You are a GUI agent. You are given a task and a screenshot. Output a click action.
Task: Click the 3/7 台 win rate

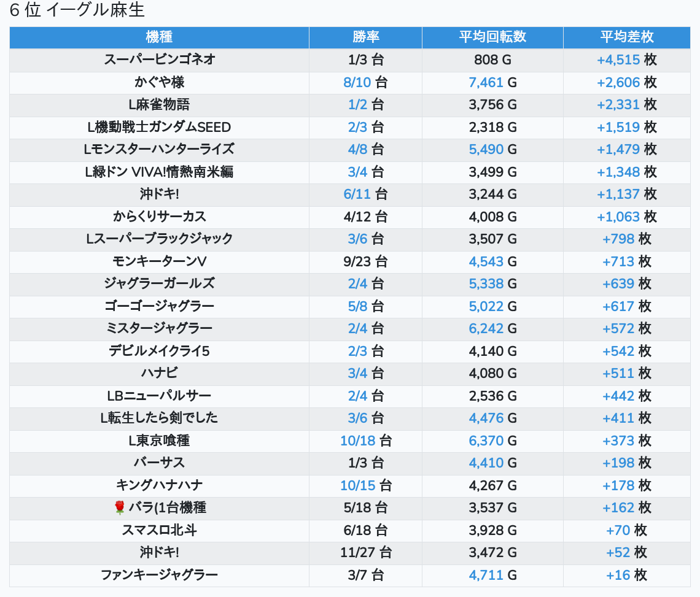(365, 575)
